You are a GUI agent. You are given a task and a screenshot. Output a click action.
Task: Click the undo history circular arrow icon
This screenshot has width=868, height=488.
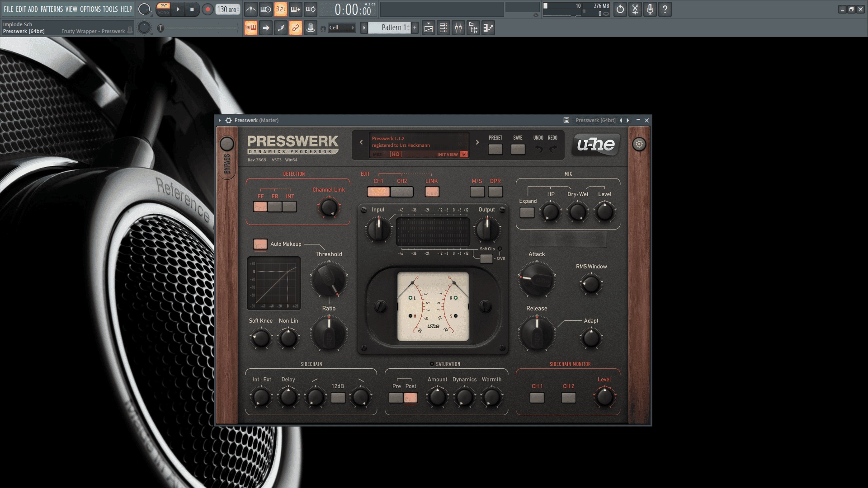point(620,9)
